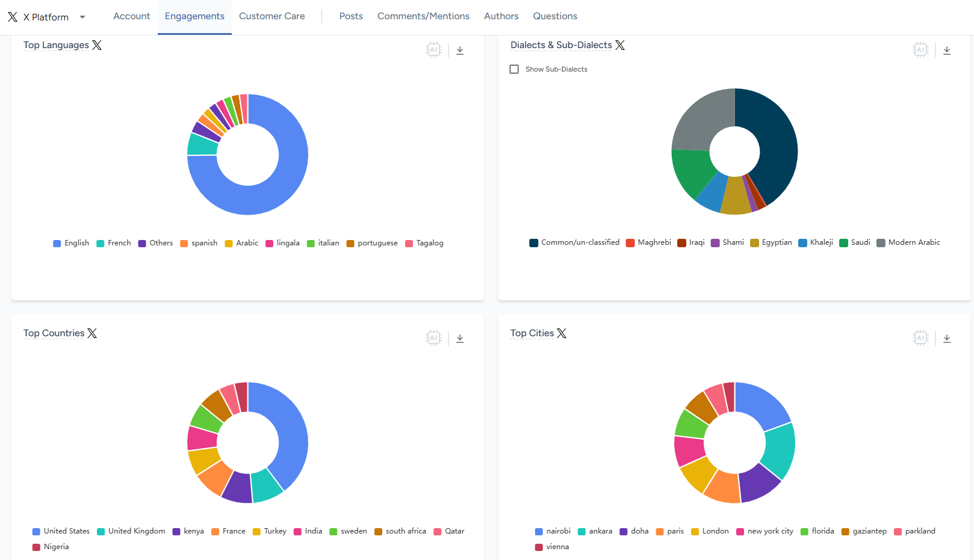Screen dimensions: 974x560
Task: Toggle the English legend item in Top Languages
Action: click(x=71, y=243)
